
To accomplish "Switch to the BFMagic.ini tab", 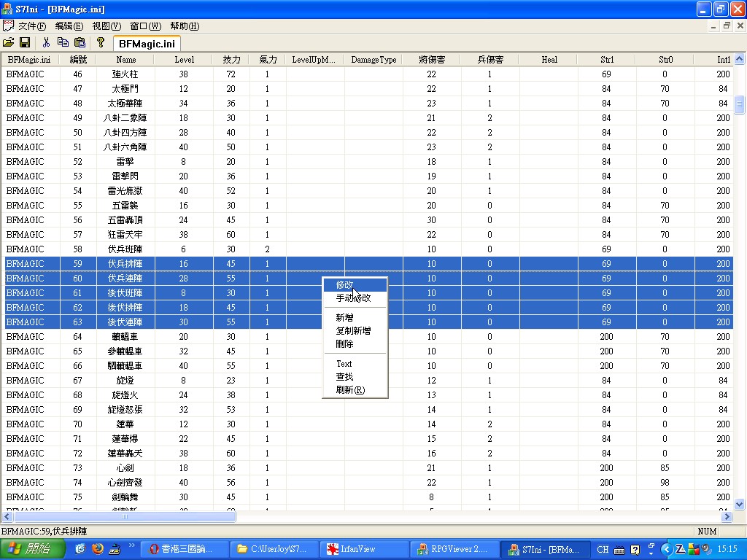I will [x=147, y=44].
